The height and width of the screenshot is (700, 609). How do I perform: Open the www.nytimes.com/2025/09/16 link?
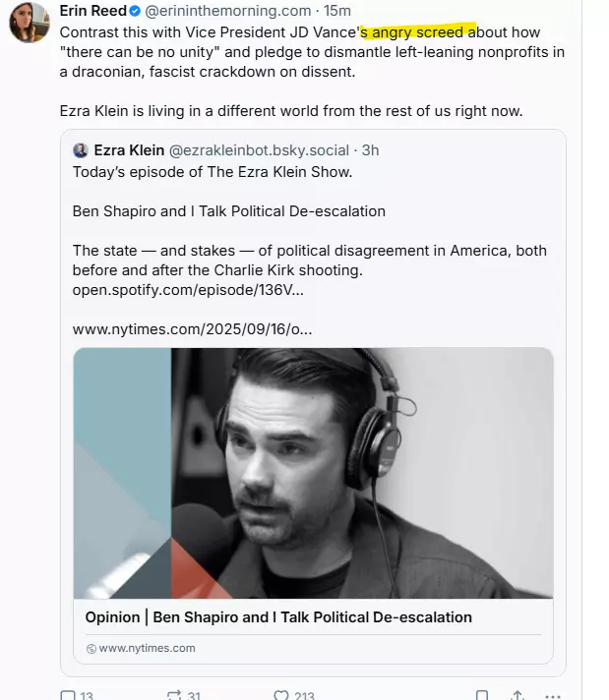click(193, 329)
